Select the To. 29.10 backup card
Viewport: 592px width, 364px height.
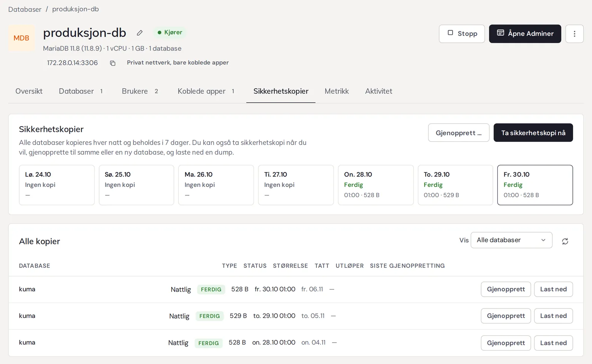(x=455, y=185)
